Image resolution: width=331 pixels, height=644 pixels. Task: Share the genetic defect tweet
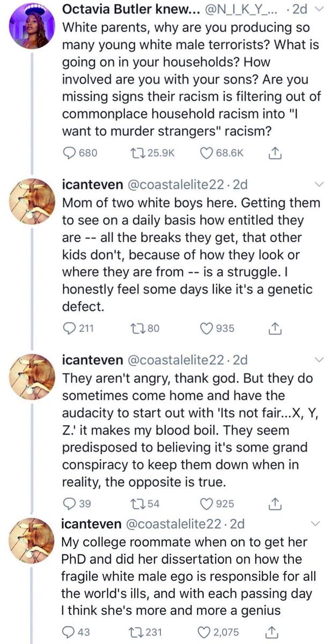click(274, 327)
